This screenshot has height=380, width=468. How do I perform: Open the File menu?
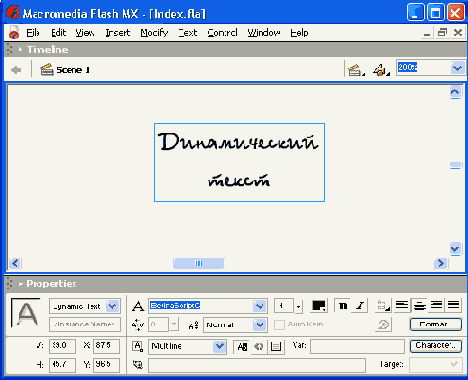(x=33, y=33)
